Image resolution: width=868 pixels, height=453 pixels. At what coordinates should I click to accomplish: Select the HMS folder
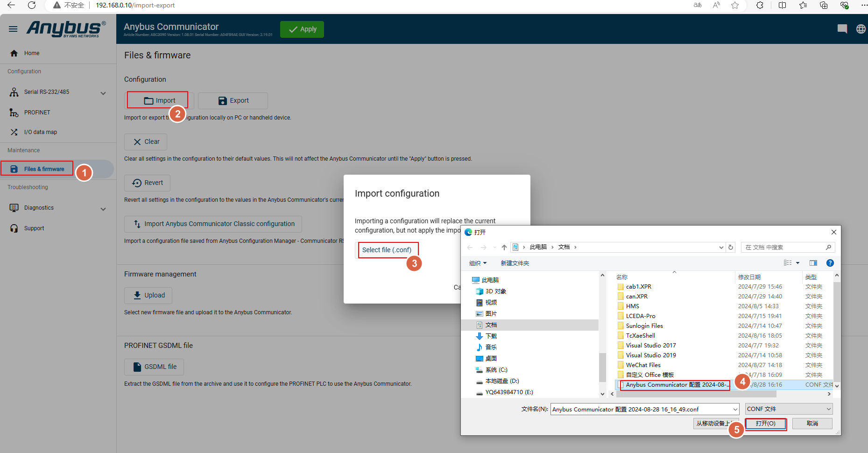click(633, 306)
